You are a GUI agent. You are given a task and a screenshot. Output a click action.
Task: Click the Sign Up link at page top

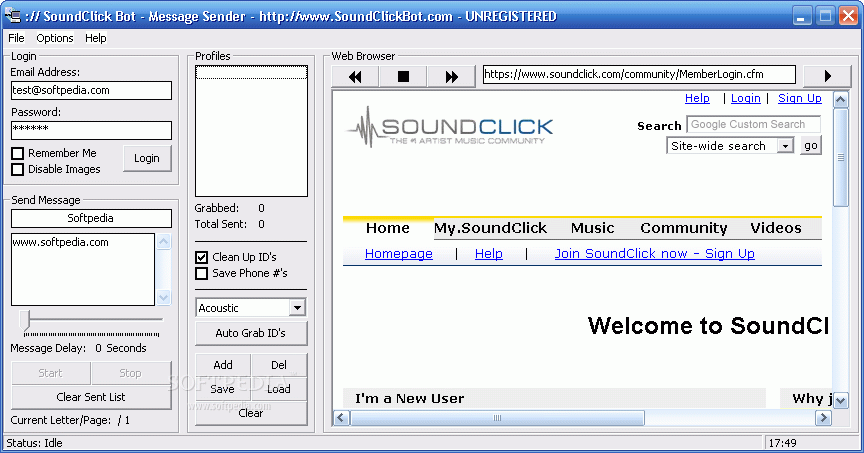[x=800, y=98]
